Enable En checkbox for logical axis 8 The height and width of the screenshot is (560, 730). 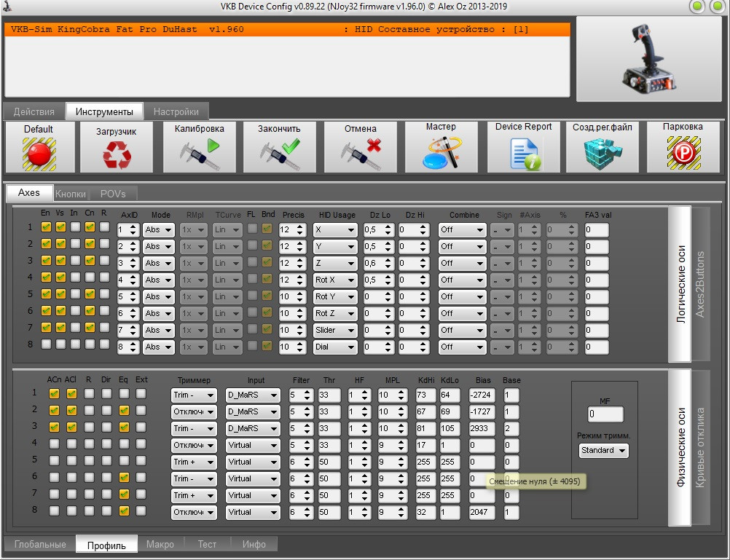tap(46, 344)
